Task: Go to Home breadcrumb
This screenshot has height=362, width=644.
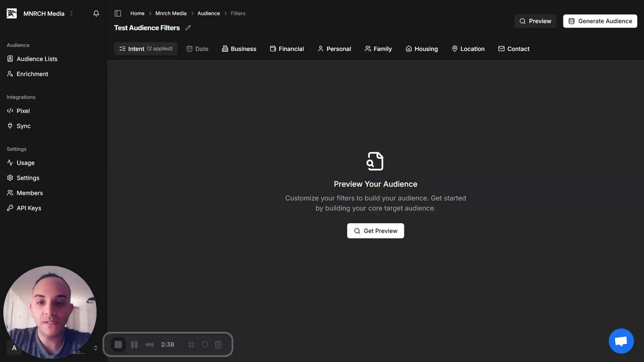Action: click(x=137, y=14)
